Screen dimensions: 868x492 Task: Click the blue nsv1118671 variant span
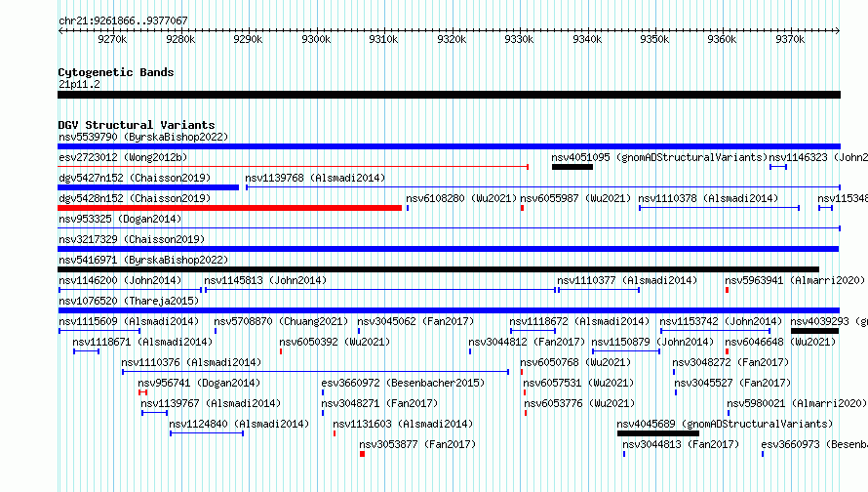87,351
